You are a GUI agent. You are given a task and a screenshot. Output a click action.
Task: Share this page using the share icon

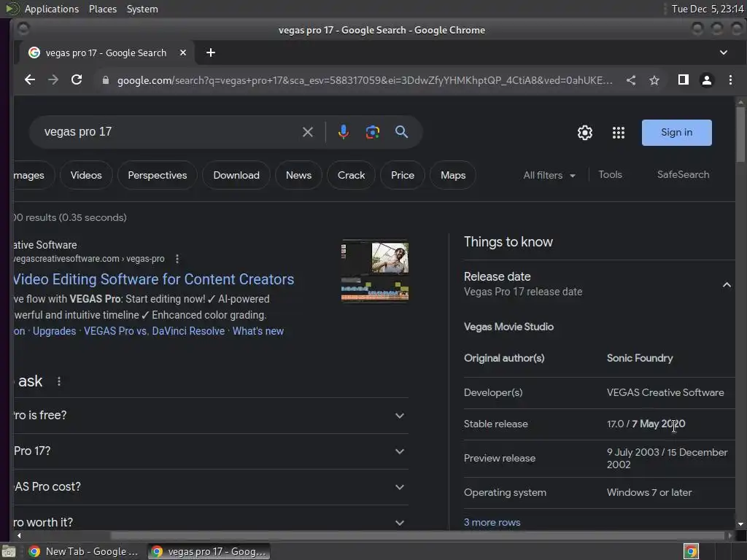click(x=631, y=80)
